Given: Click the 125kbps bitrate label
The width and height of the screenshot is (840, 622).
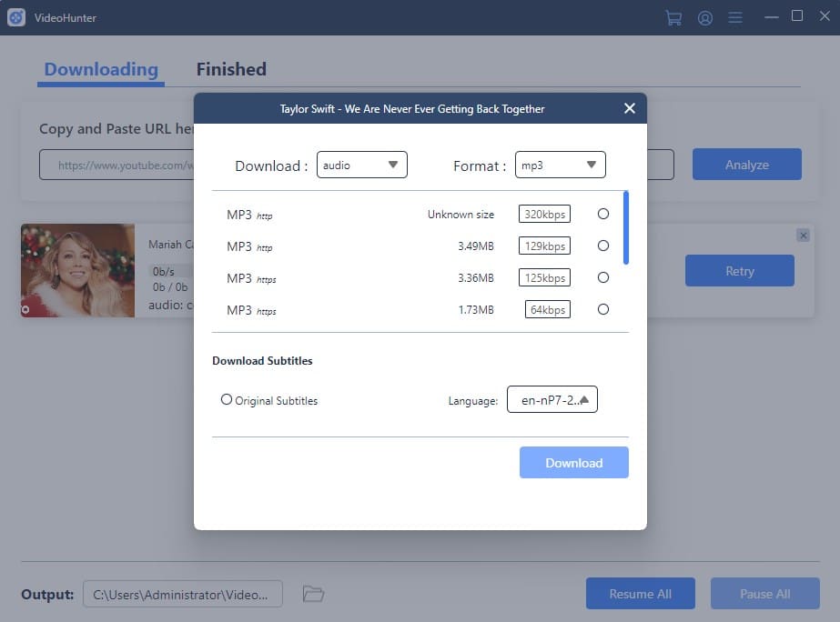Looking at the screenshot, I should pos(544,278).
